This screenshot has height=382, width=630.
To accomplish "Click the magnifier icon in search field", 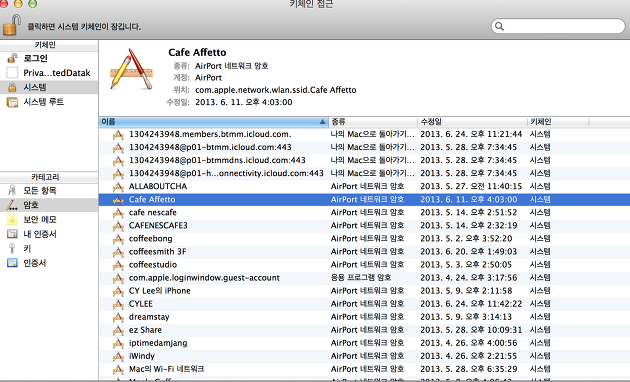I will (x=499, y=26).
